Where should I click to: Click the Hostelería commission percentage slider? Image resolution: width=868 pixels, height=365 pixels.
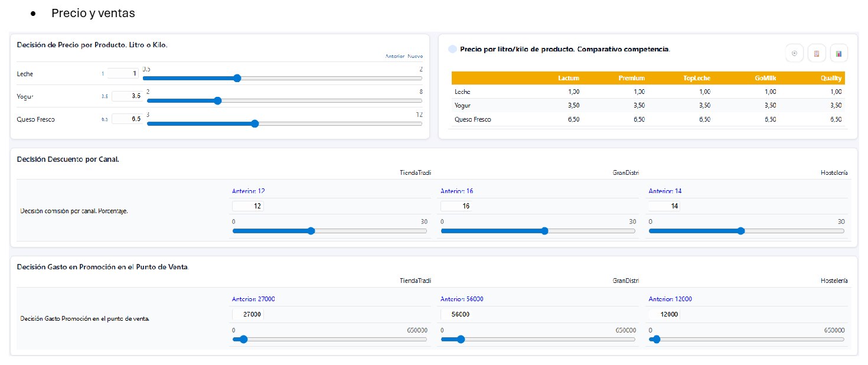pyautogui.click(x=746, y=231)
